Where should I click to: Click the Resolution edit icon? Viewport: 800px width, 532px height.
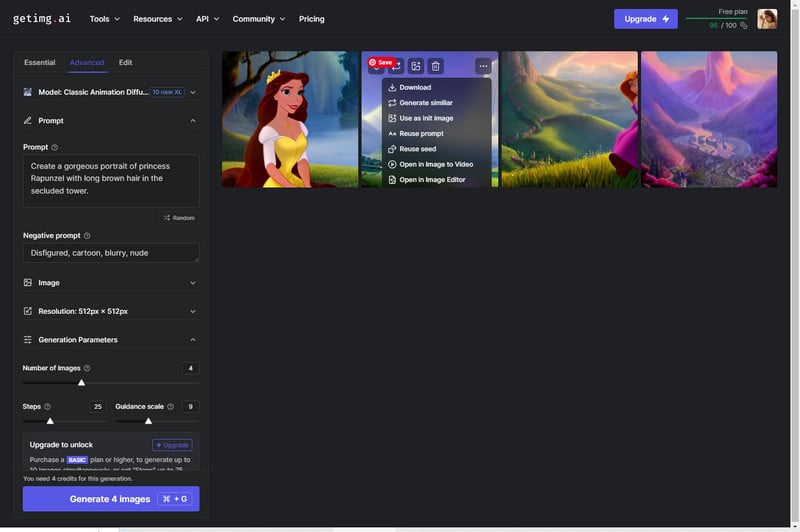tap(28, 311)
